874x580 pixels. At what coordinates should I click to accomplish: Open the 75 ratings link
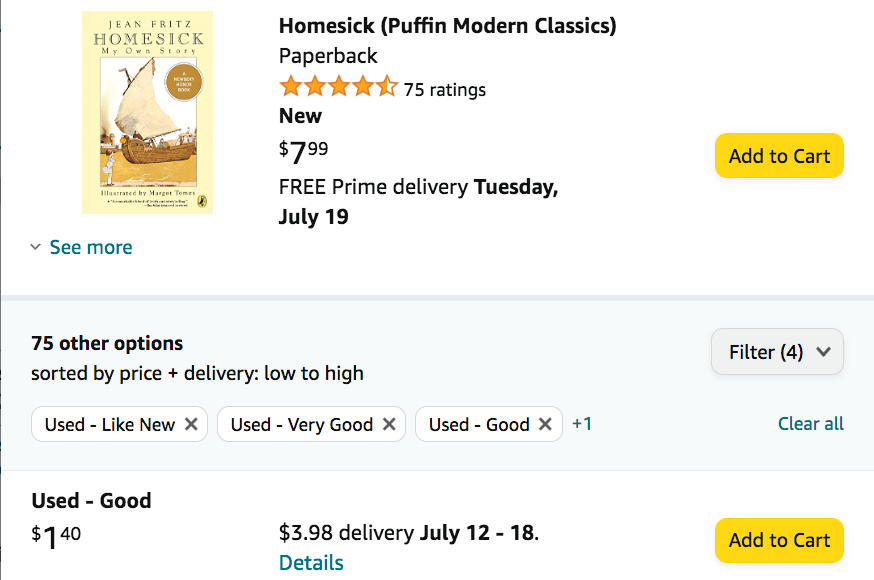tap(445, 90)
